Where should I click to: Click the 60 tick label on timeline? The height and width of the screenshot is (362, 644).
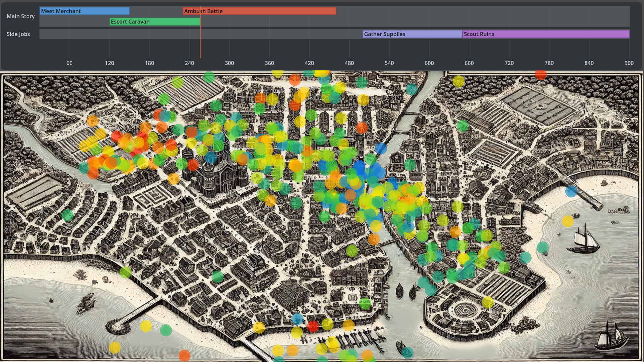pos(69,63)
